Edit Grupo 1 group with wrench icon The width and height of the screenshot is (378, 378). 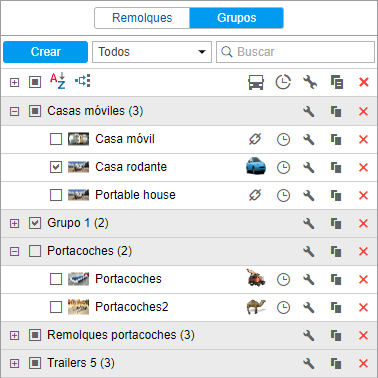[x=309, y=223]
